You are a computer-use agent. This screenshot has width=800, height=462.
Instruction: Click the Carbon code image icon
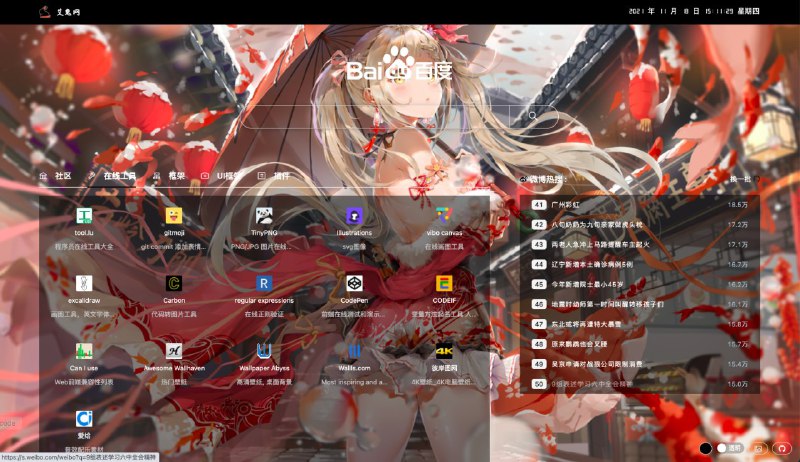pos(174,283)
